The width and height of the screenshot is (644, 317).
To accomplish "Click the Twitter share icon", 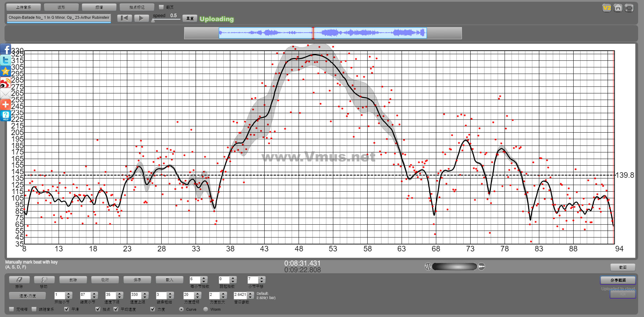I will click(x=6, y=60).
